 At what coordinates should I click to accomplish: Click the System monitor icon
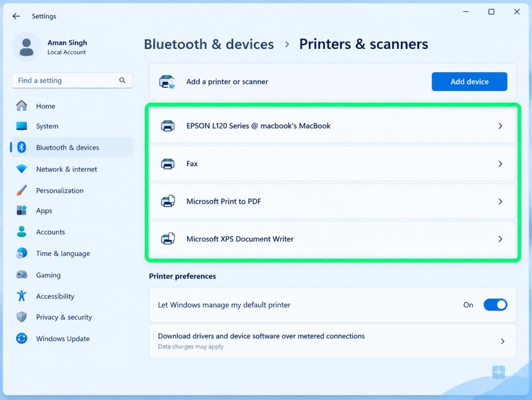22,126
